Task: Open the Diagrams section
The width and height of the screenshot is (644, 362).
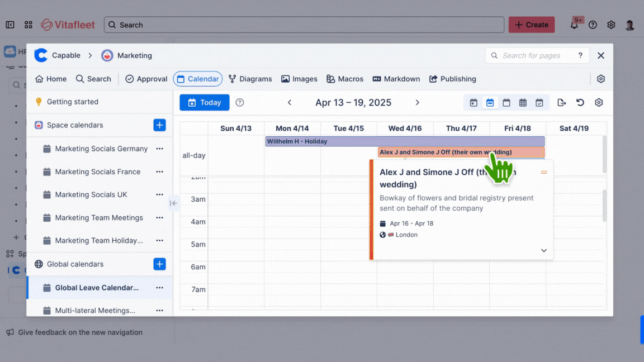Action: tap(250, 79)
